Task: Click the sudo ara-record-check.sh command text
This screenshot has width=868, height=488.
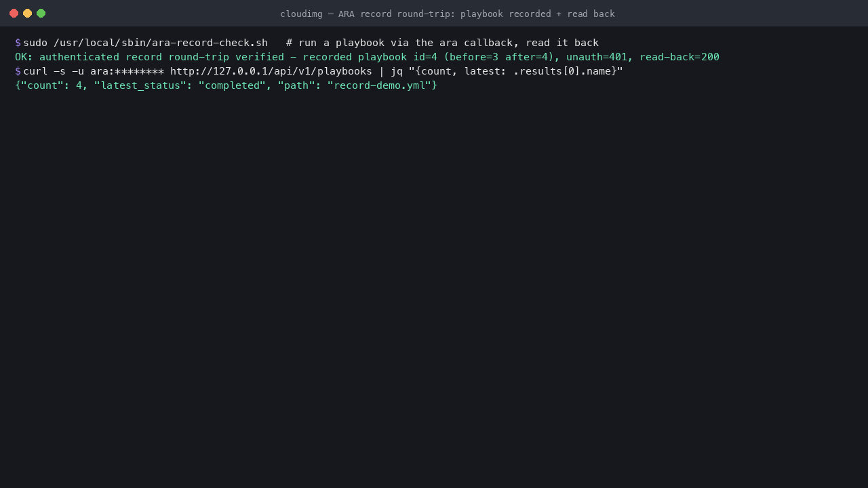Action: (146, 43)
